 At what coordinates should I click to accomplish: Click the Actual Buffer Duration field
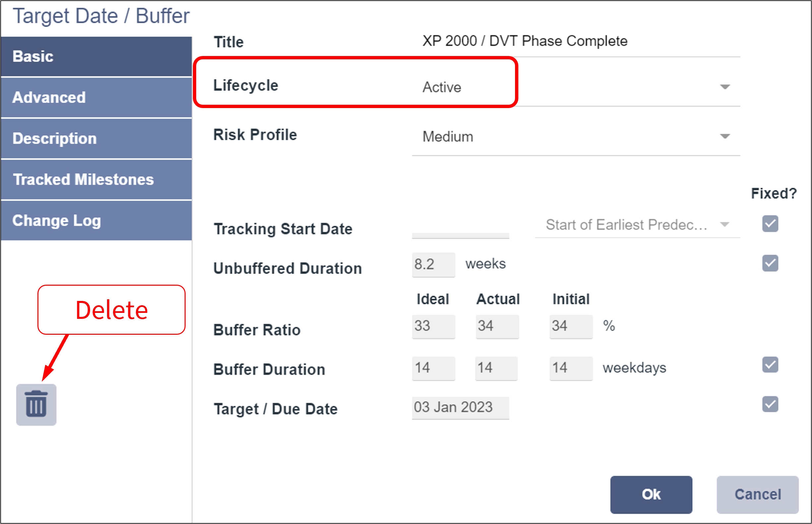pyautogui.click(x=496, y=368)
